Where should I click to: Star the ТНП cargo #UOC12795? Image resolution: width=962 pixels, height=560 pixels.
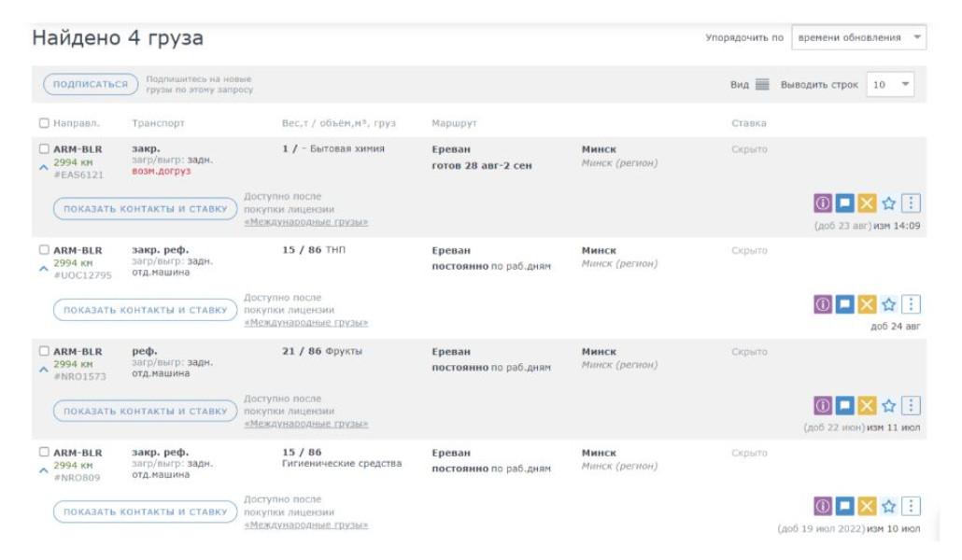889,304
